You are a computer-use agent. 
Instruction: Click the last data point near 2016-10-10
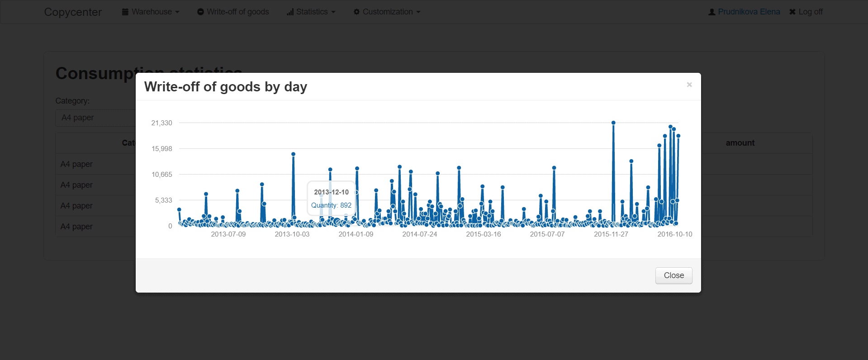coord(678,136)
